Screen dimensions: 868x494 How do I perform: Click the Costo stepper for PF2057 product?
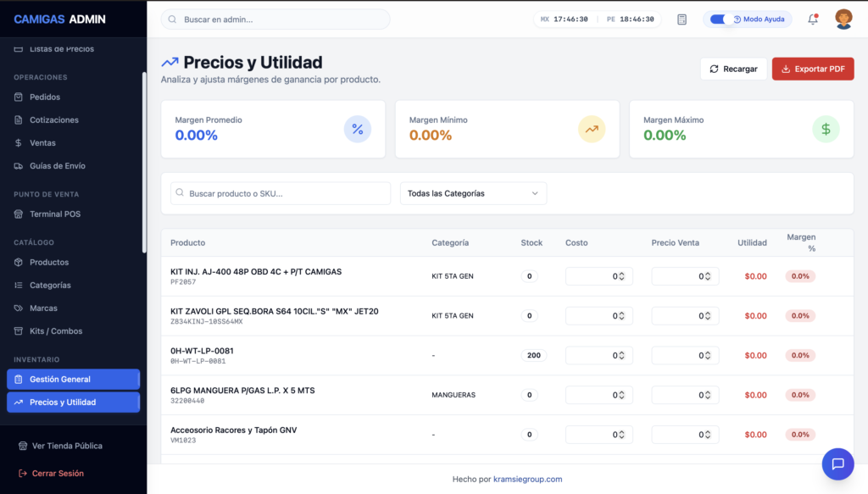[x=621, y=276]
